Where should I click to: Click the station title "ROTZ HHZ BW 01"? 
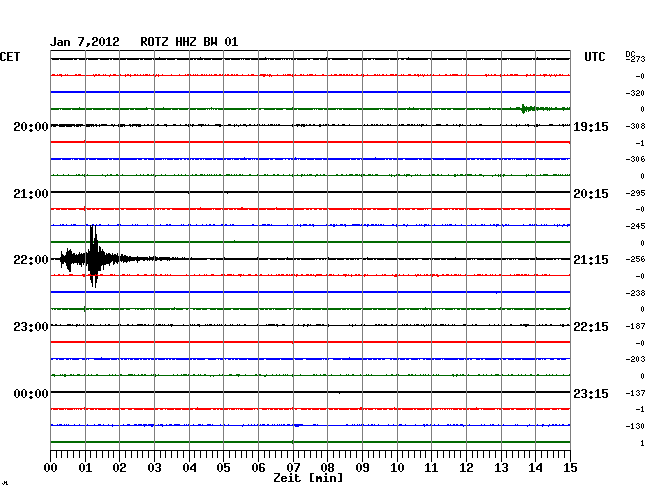(x=189, y=42)
